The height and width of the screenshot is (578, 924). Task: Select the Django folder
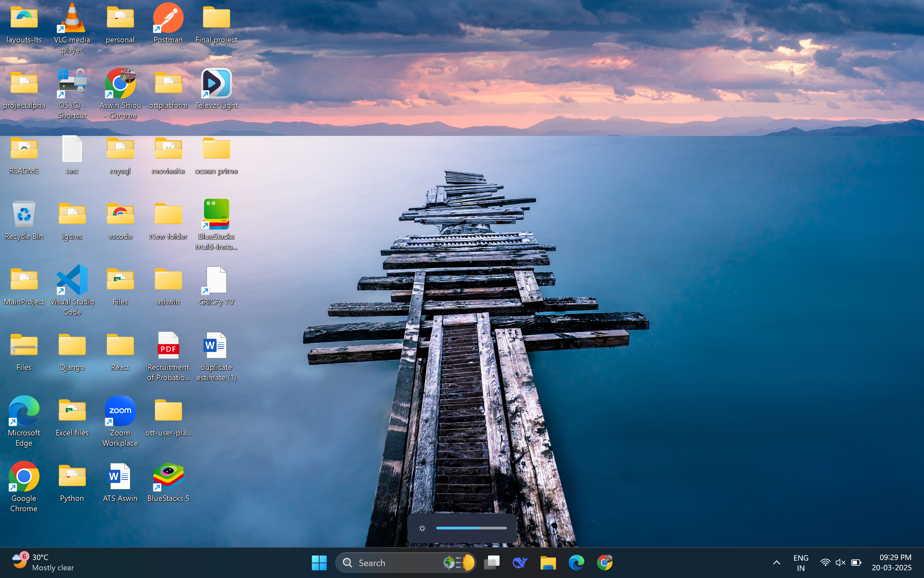(72, 346)
